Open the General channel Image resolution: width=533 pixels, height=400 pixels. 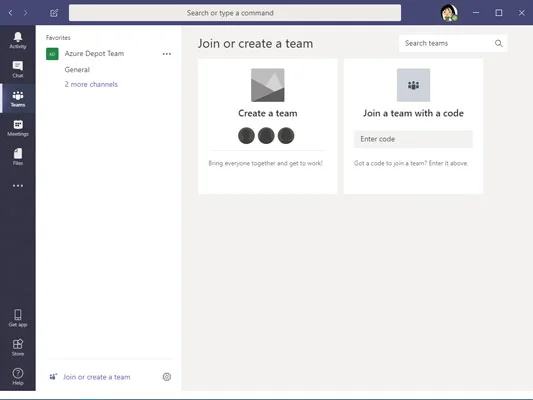pos(77,70)
